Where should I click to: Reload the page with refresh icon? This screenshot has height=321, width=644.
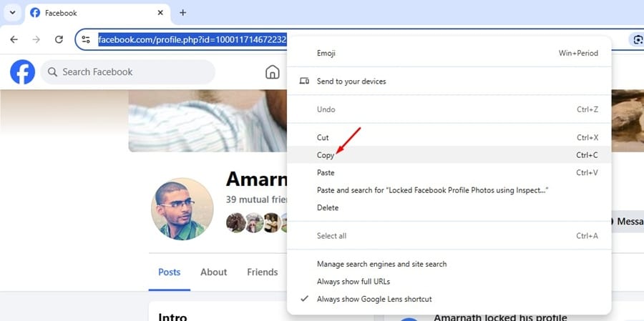[x=59, y=39]
